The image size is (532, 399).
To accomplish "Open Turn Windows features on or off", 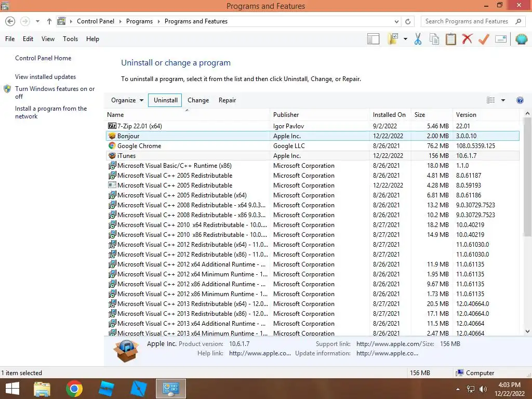I will point(55,92).
